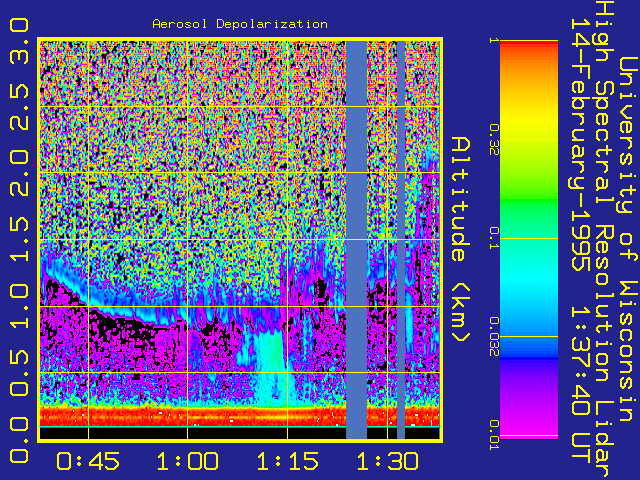Viewport: 640px width, 480px height.
Task: Click the "2.0" altitude tick label
Action: pyautogui.click(x=19, y=173)
